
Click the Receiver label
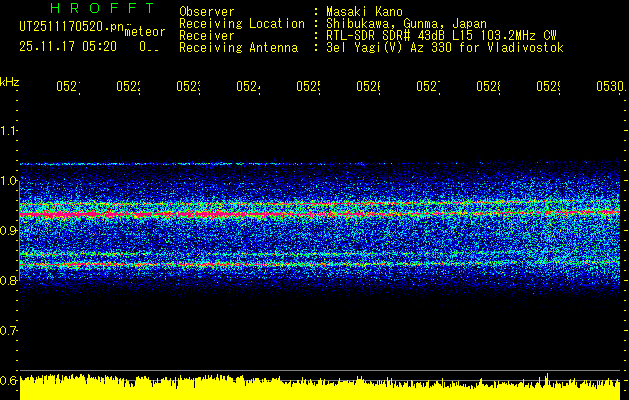[x=207, y=36]
